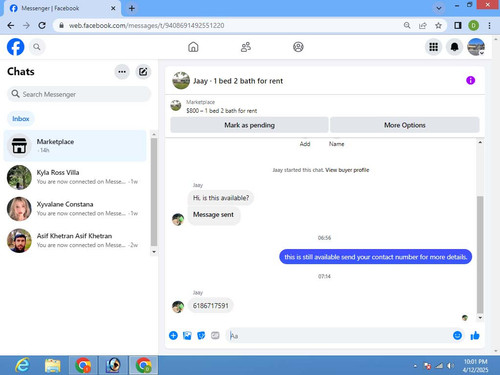
Task: Focus the Search Messenger field
Action: click(x=79, y=94)
